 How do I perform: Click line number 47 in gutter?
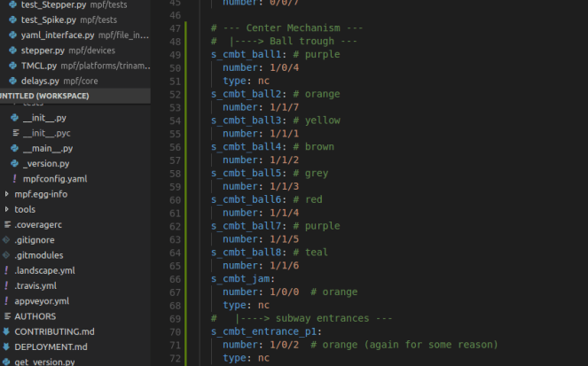tap(175, 28)
